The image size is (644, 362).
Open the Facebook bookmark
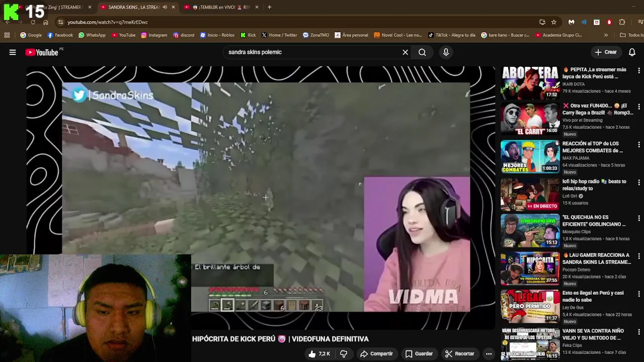pyautogui.click(x=60, y=35)
